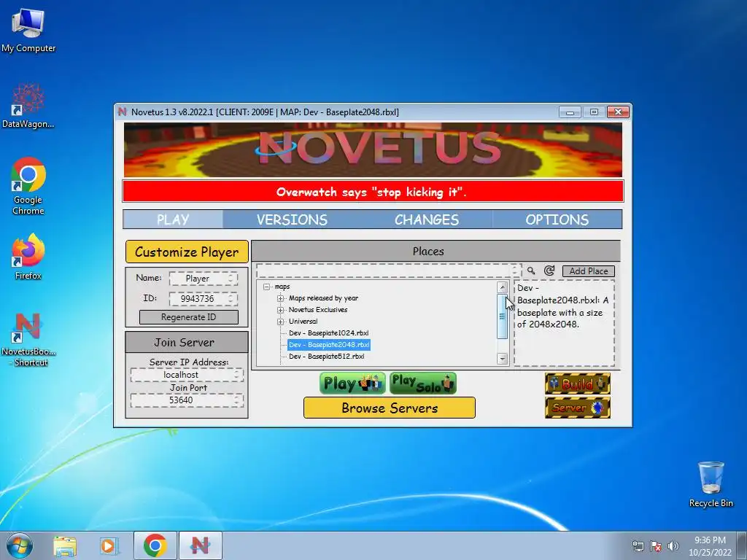This screenshot has height=560, width=747.
Task: Open Windows Media Player from taskbar
Action: tap(109, 545)
